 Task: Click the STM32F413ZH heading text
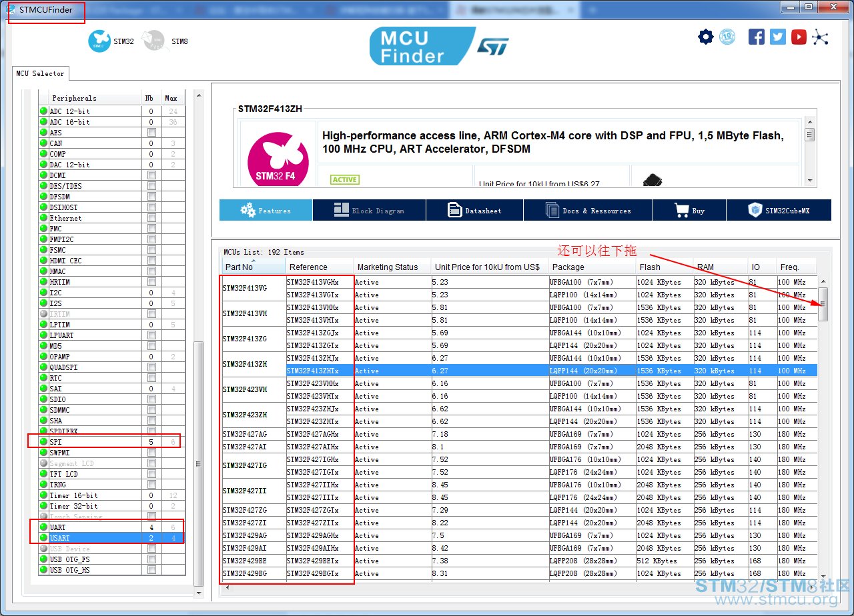271,109
